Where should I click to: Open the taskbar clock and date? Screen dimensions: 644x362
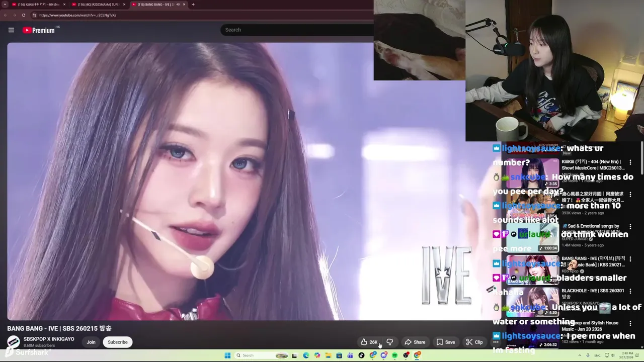[x=627, y=355]
